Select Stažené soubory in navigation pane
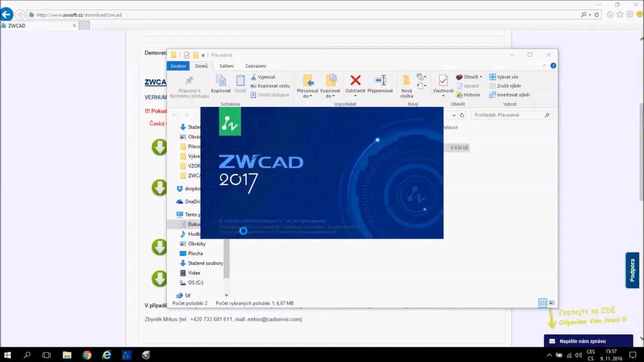This screenshot has width=644, height=362. [x=201, y=263]
